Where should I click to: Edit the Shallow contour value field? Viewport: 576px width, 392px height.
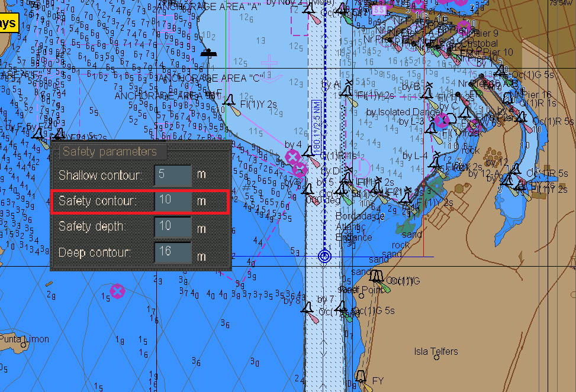point(171,176)
